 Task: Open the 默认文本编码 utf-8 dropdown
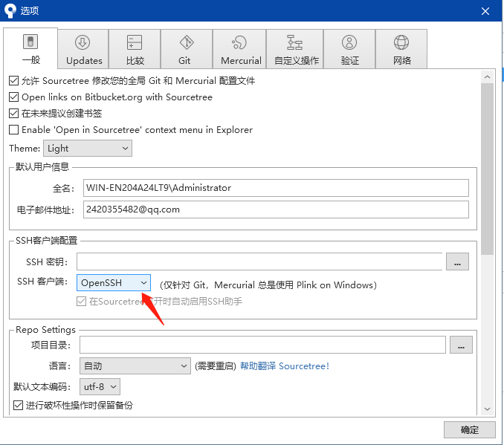[100, 386]
